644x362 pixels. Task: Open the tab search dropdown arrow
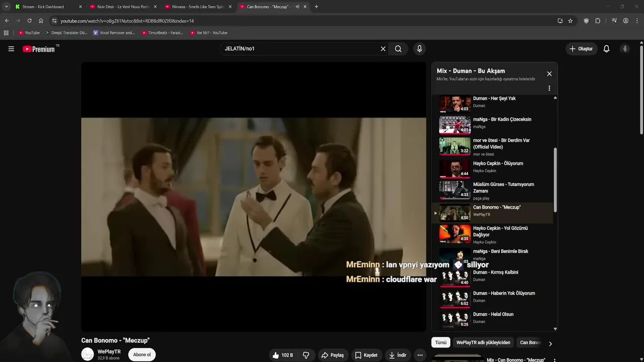pyautogui.click(x=6, y=7)
